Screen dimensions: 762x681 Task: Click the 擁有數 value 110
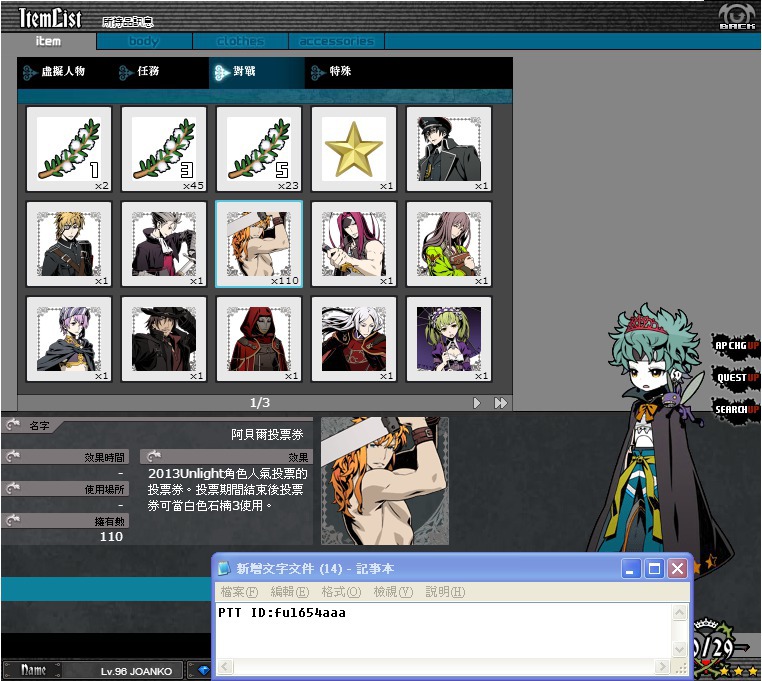[111, 537]
